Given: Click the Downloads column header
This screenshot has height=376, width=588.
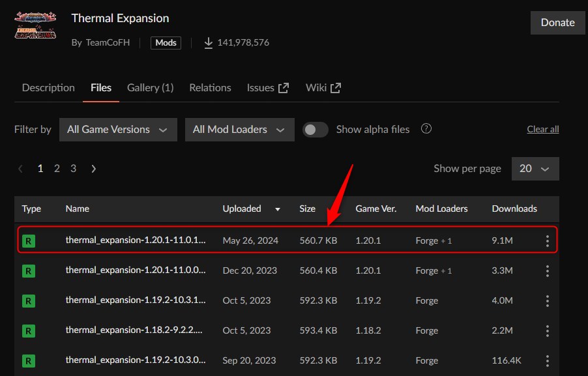Looking at the screenshot, I should (514, 209).
